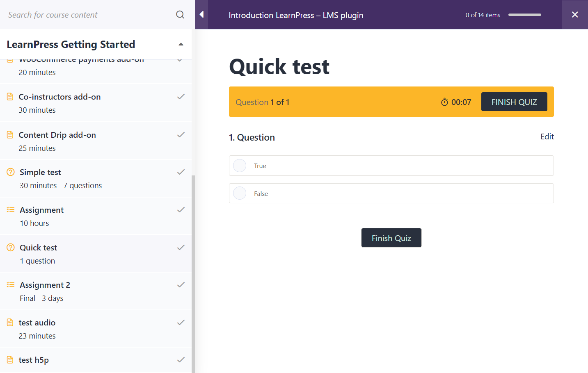Image resolution: width=588 pixels, height=373 pixels.
Task: Click the Content Drip add-on lesson icon
Action: point(10,135)
